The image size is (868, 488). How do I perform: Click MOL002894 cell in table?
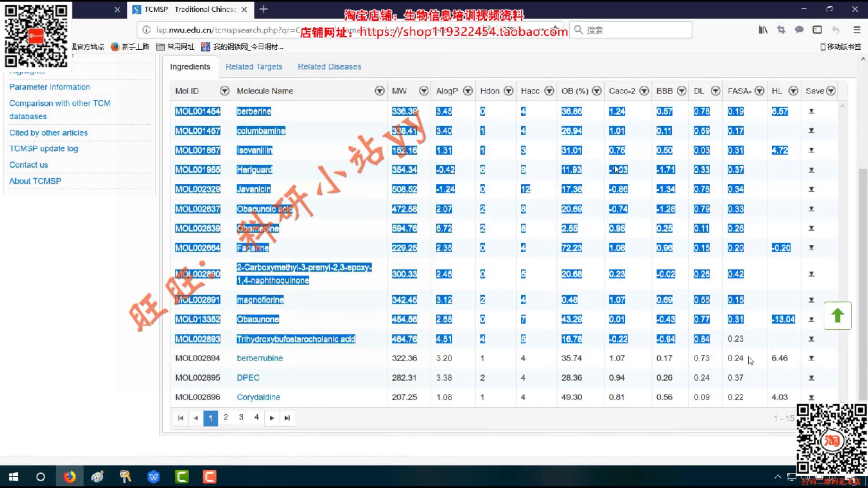(x=198, y=358)
